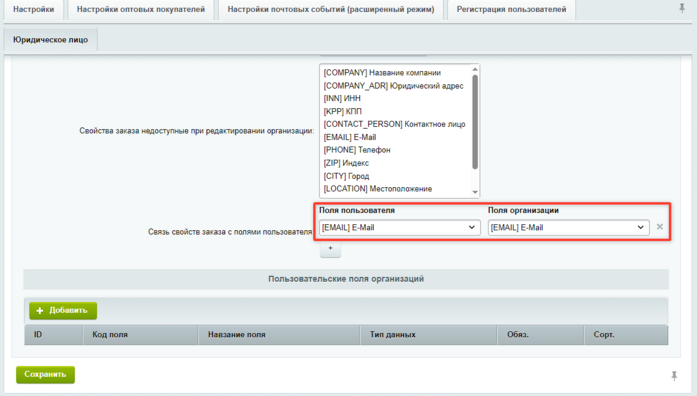
Task: Open Настройки почтовых событий tab
Action: click(331, 9)
